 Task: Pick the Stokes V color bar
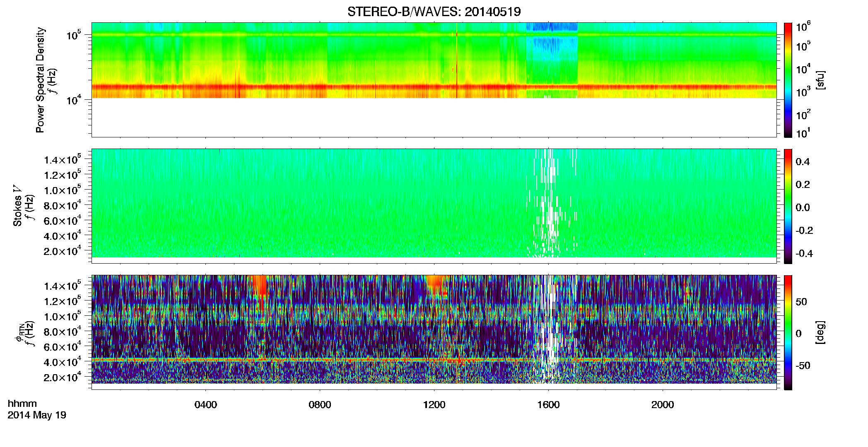(788, 206)
